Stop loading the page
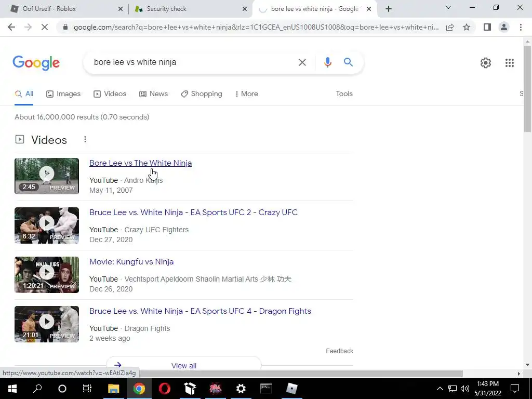The width and height of the screenshot is (532, 399). click(x=45, y=27)
